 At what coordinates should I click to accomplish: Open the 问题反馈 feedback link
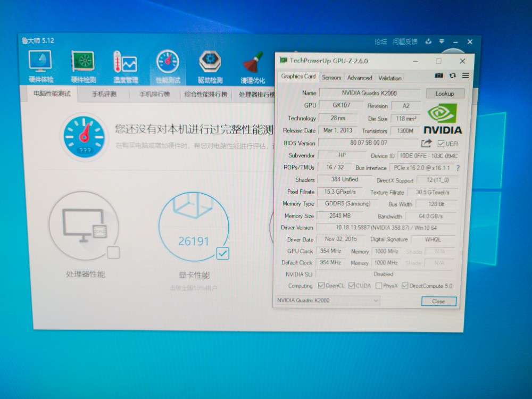(405, 41)
